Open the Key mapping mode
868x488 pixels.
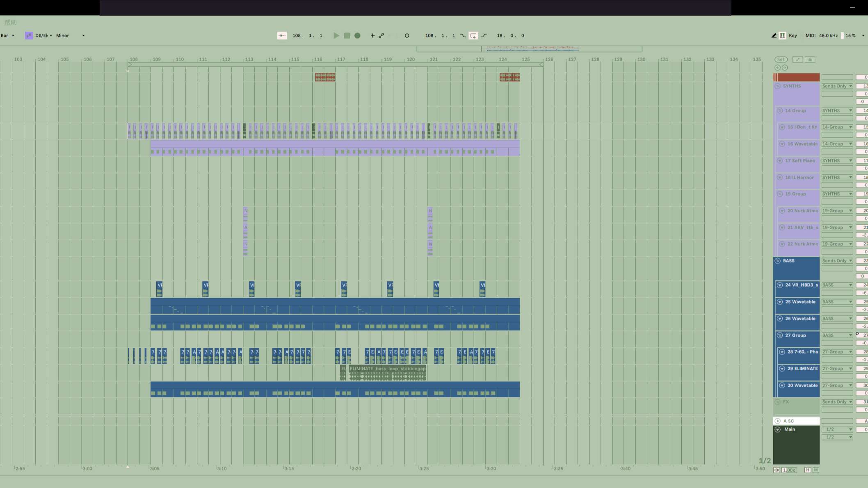(x=793, y=36)
